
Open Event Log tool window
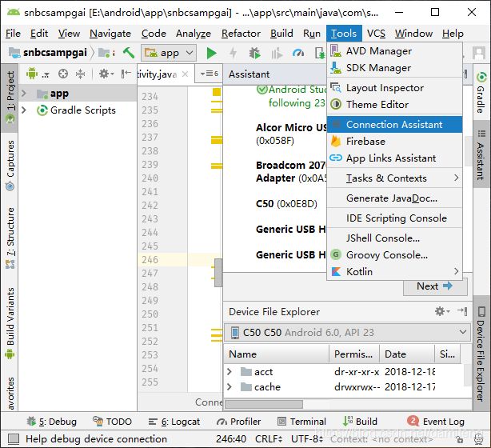[x=436, y=422]
